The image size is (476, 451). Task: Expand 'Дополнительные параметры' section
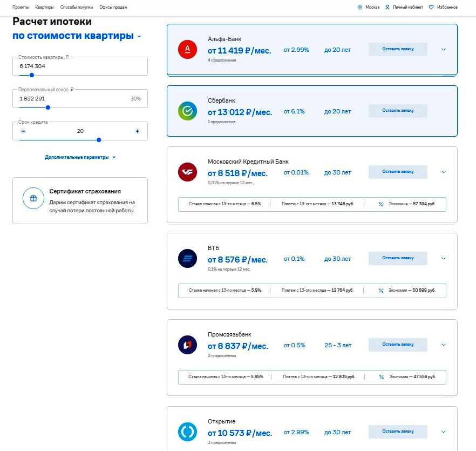pos(80,157)
